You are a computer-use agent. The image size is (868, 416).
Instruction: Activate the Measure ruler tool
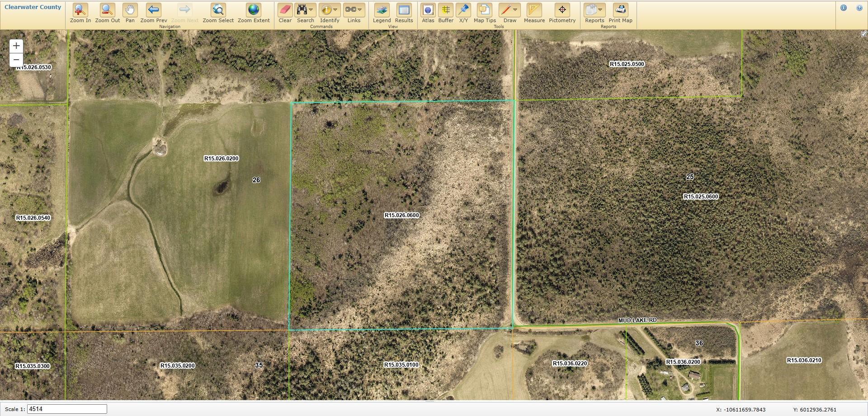click(x=534, y=13)
